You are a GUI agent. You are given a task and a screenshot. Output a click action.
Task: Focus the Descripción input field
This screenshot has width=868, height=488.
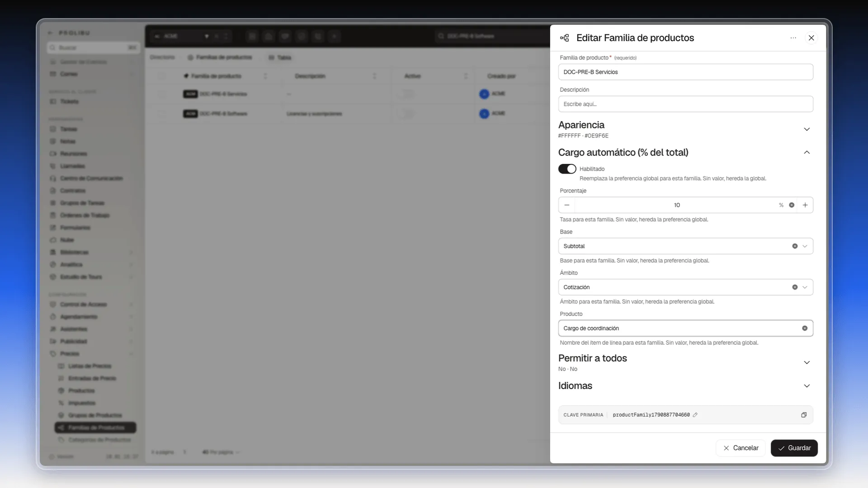coord(686,104)
